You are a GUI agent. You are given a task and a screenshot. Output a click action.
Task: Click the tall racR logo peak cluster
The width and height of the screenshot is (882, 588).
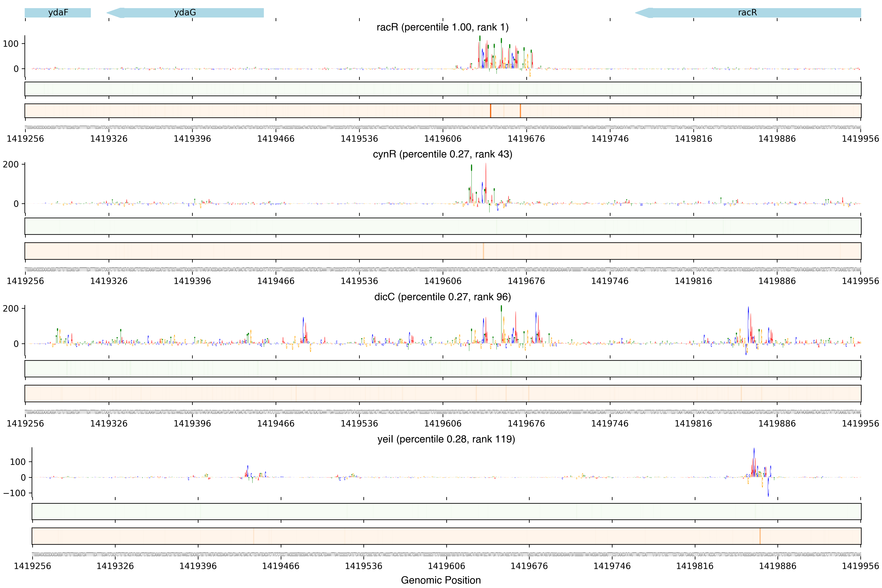point(502,56)
